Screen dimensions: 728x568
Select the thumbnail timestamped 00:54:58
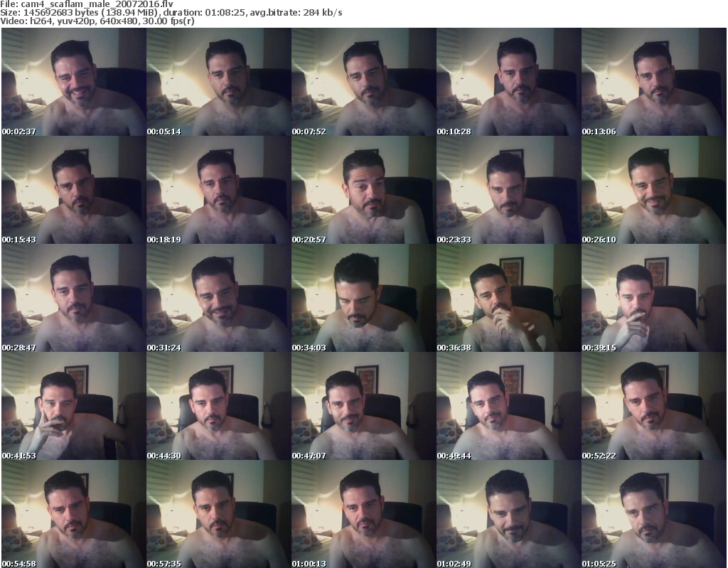point(74,514)
